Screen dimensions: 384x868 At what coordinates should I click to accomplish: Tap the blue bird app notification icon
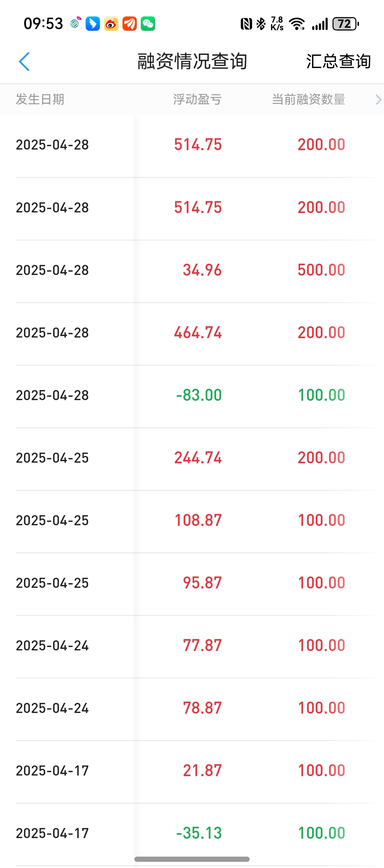point(93,24)
